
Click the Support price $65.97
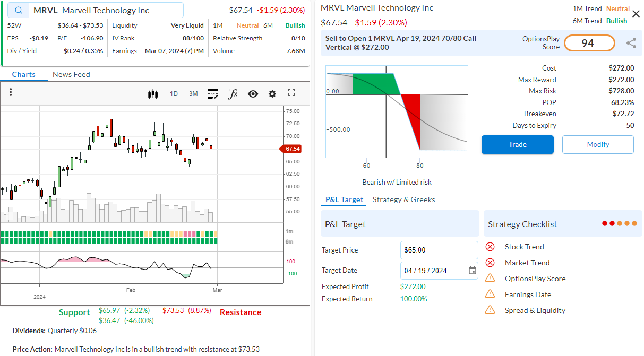(x=110, y=310)
